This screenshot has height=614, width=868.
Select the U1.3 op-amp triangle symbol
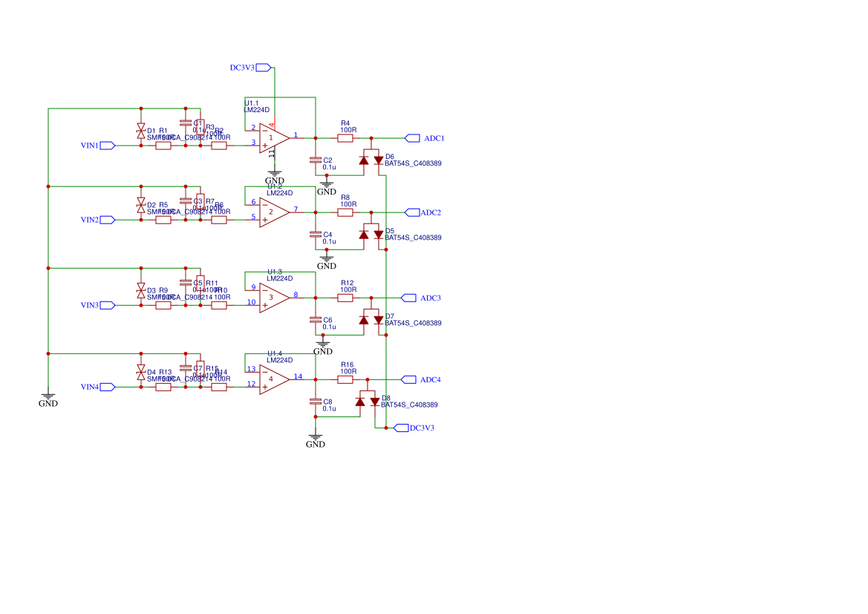coord(274,298)
